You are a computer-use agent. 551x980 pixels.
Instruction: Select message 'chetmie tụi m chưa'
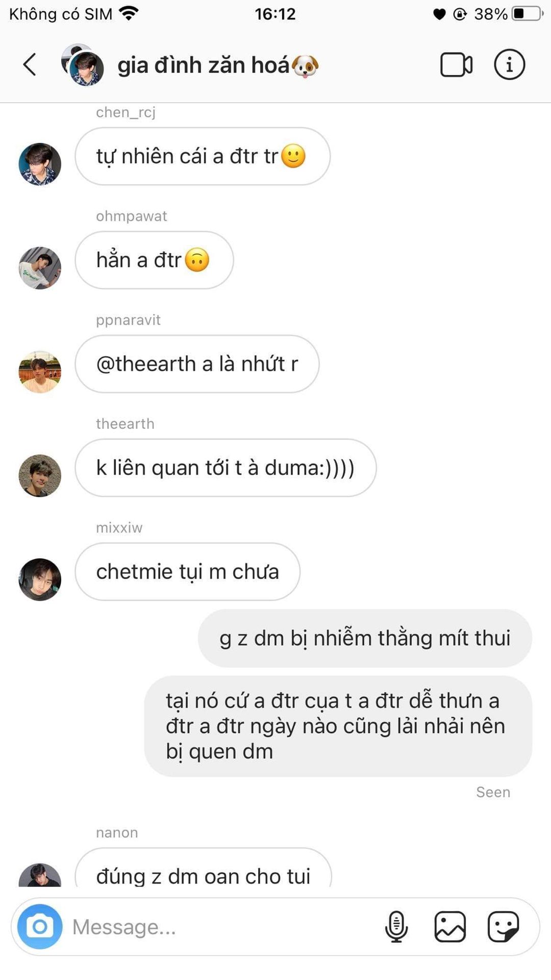click(187, 572)
